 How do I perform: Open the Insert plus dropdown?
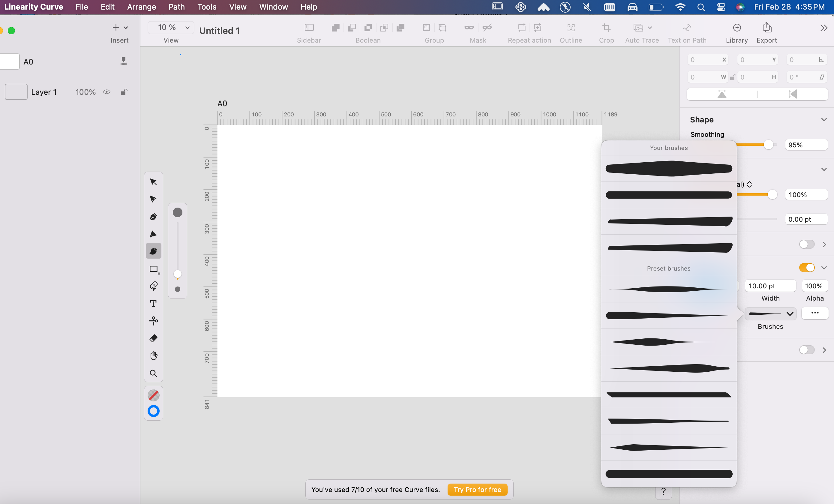120,27
